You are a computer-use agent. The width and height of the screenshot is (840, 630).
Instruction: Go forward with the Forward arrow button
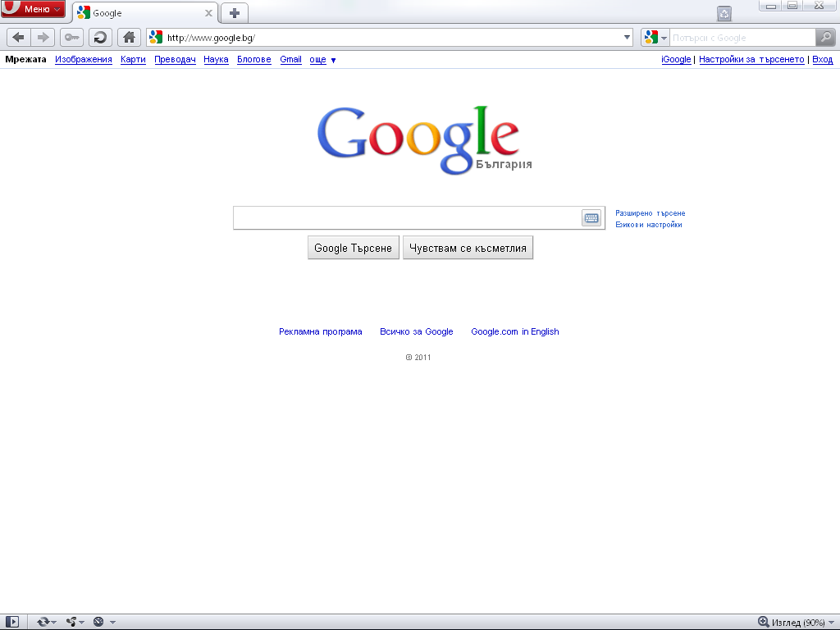43,38
